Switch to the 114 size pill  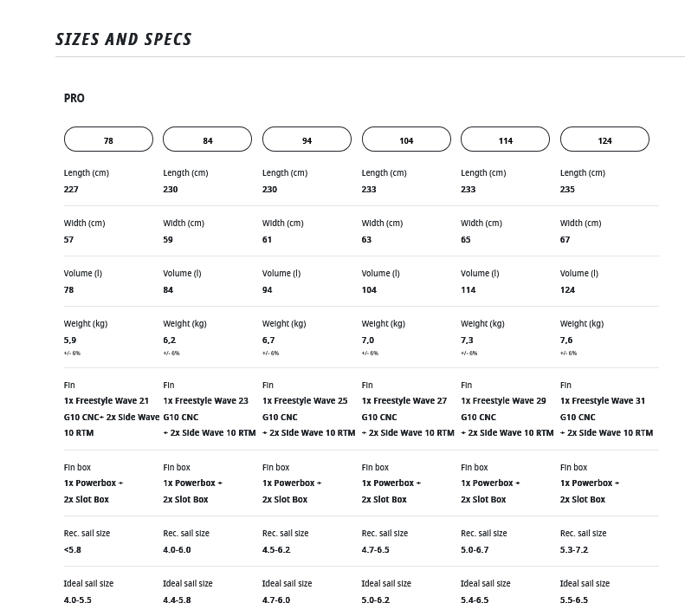click(x=505, y=139)
